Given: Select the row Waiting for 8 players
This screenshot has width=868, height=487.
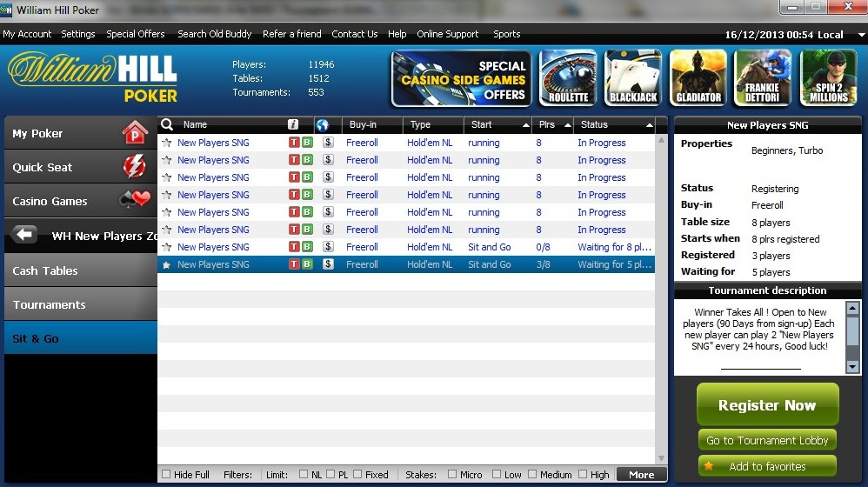Looking at the screenshot, I should click(406, 247).
